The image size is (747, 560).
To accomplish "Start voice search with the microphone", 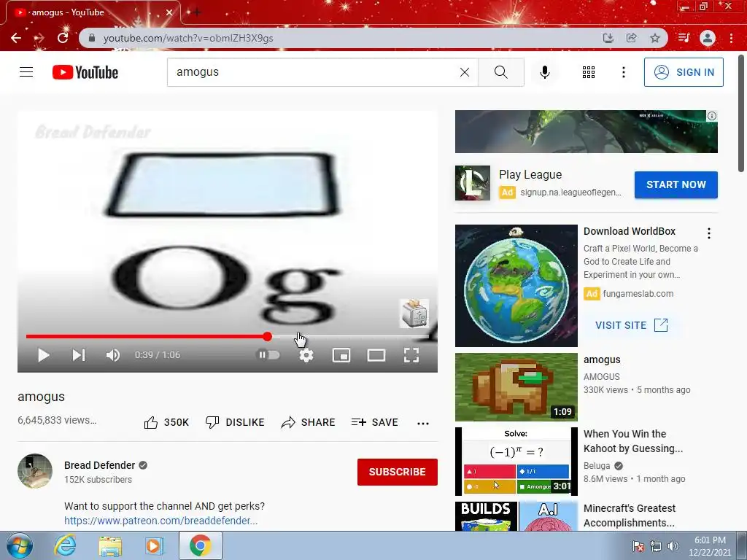I will point(544,72).
